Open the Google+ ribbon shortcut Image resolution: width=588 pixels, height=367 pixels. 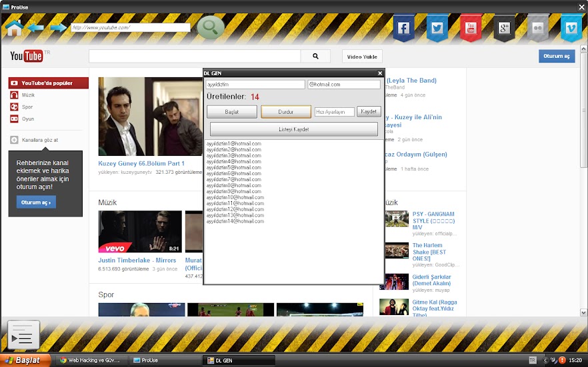pos(504,28)
